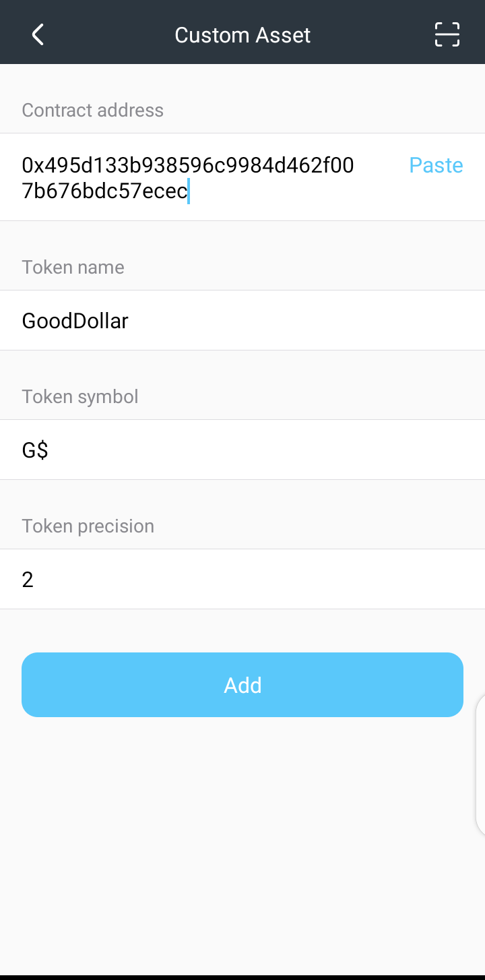
Task: Click the Custom Asset header title
Action: pyautogui.click(x=243, y=35)
